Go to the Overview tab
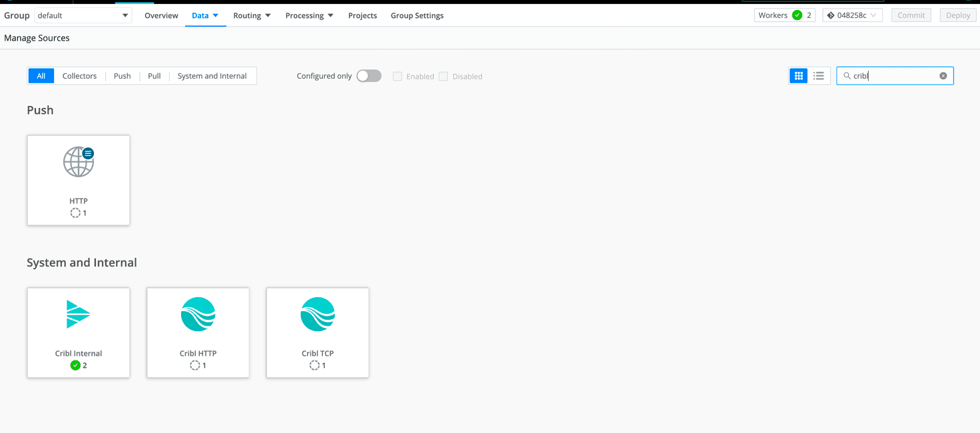 pos(161,15)
